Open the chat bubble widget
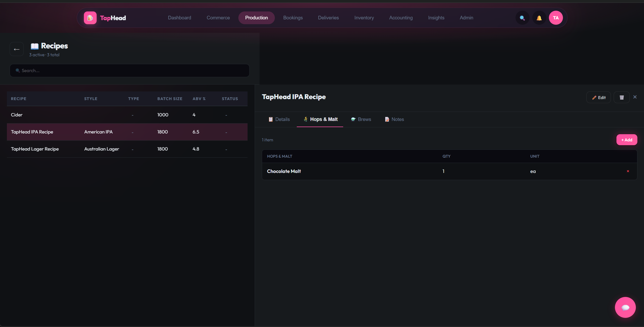Viewport: 644px width, 327px height. [625, 307]
